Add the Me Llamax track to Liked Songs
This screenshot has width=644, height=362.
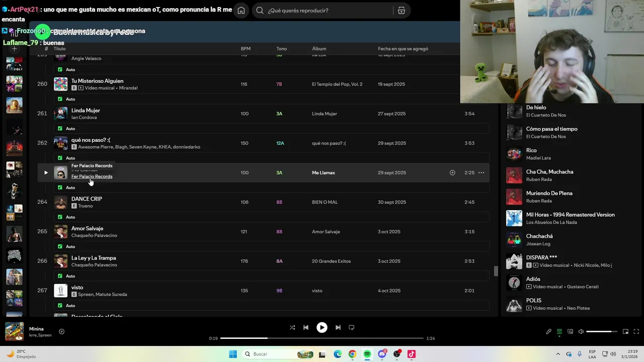[452, 172]
